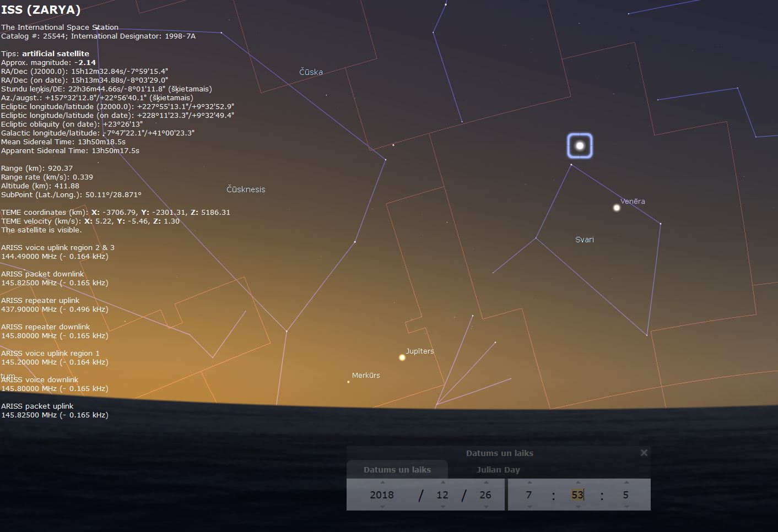
Task: Increase the year 2018 with up arrow
Action: click(x=382, y=482)
